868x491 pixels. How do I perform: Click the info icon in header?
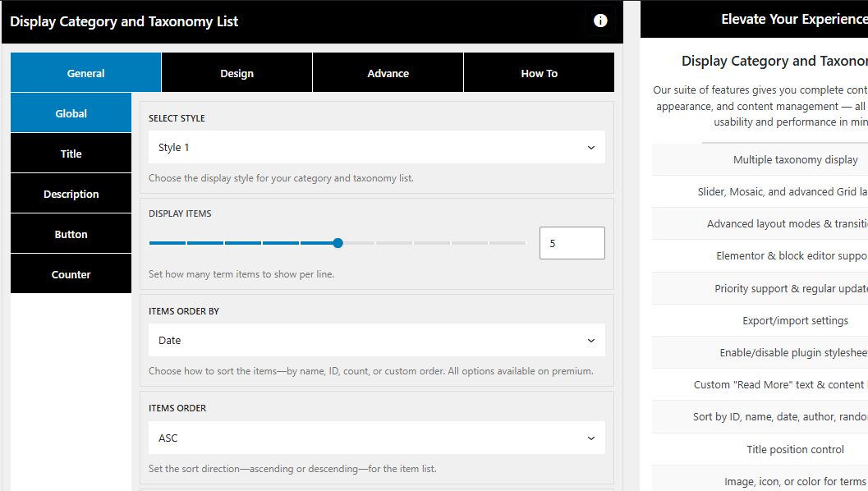[x=600, y=21]
